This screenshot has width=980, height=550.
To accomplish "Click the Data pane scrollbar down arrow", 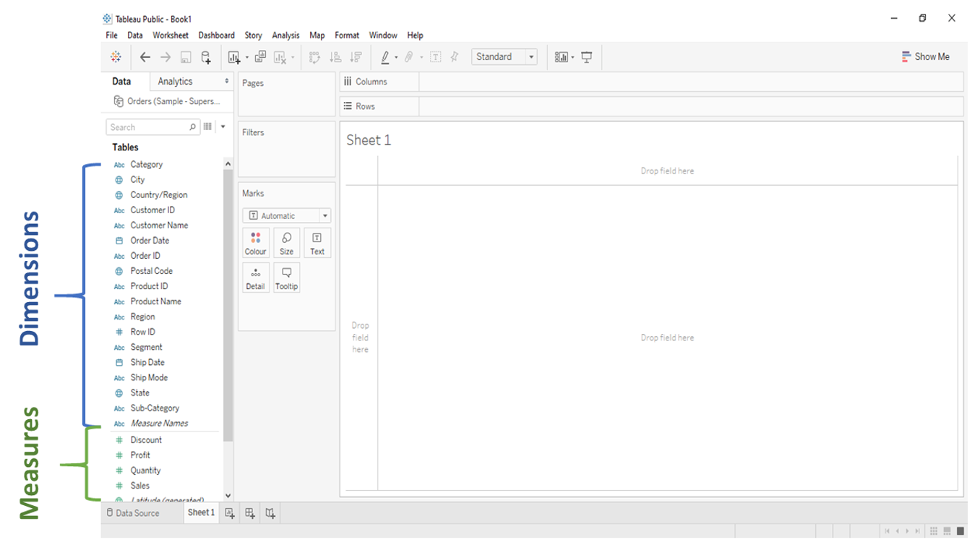I will coord(228,496).
